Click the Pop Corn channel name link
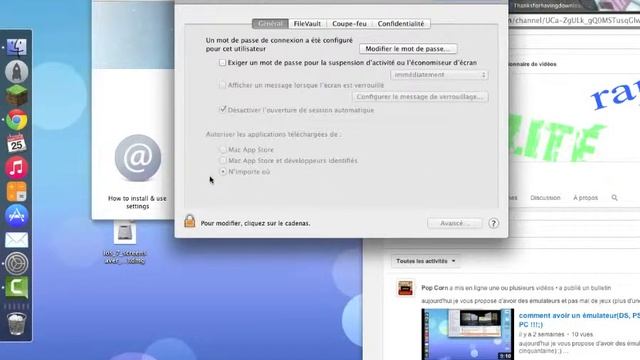 coord(435,288)
